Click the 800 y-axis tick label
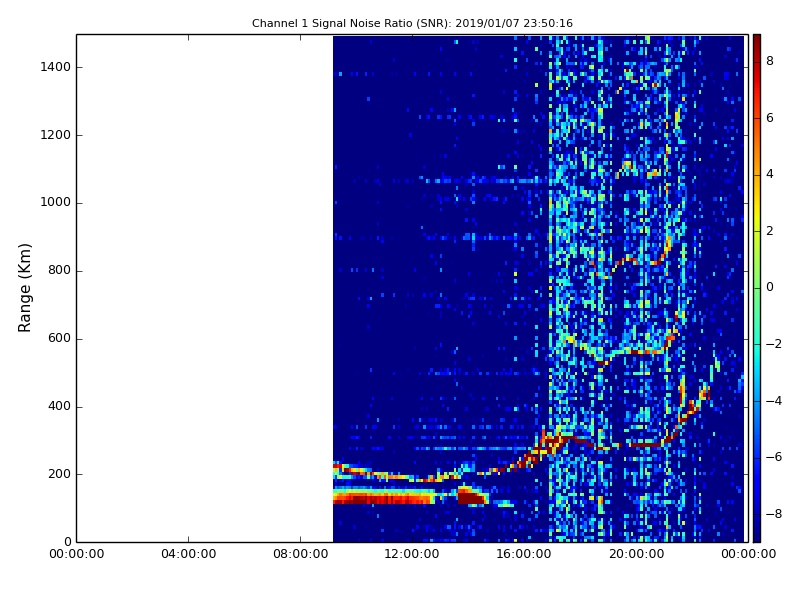Screen dimensions: 800x600 click(59, 270)
